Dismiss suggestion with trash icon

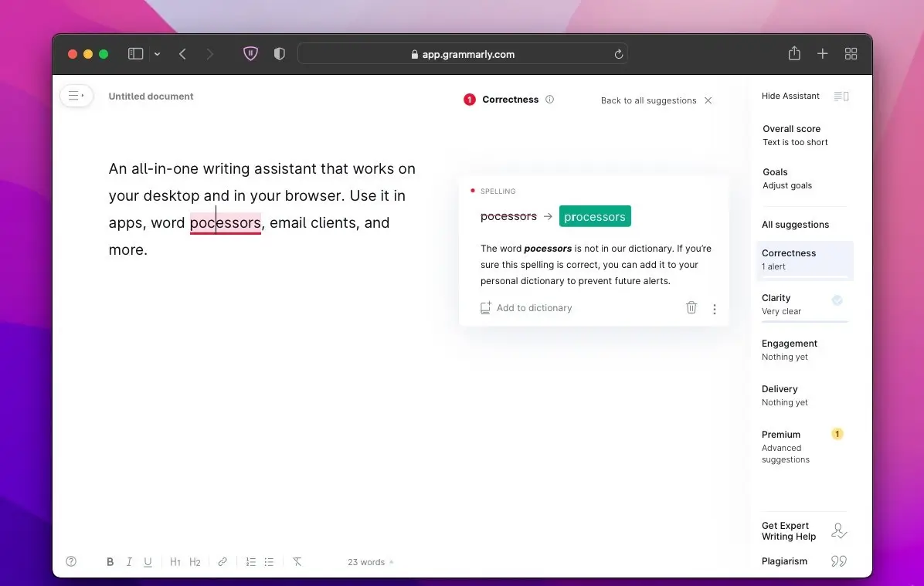click(x=691, y=307)
